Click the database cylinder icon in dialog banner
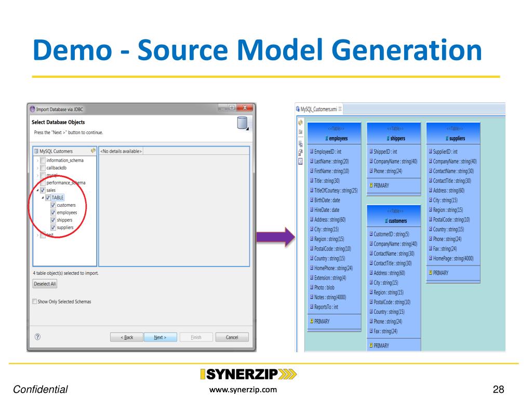Image resolution: width=532 pixels, height=399 pixels. tap(243, 123)
